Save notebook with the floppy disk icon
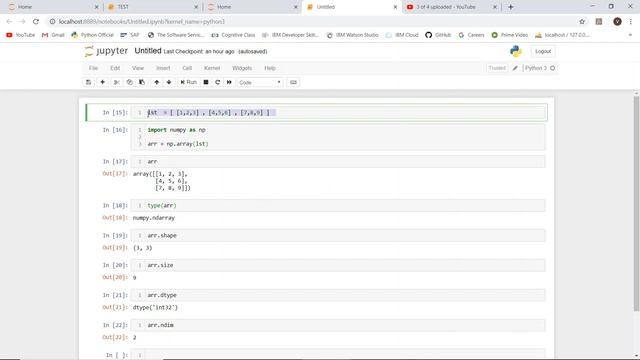 pyautogui.click(x=88, y=82)
